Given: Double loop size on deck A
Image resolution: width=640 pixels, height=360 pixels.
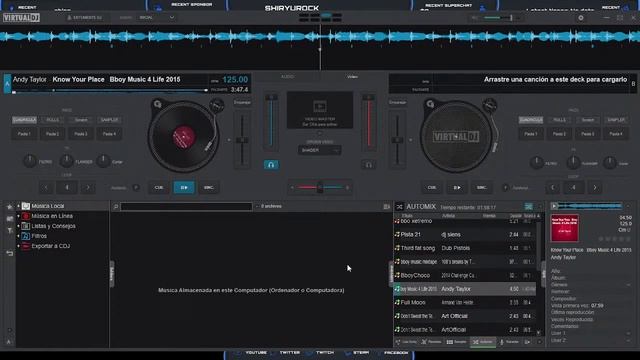Looking at the screenshot, I should tap(88, 187).
